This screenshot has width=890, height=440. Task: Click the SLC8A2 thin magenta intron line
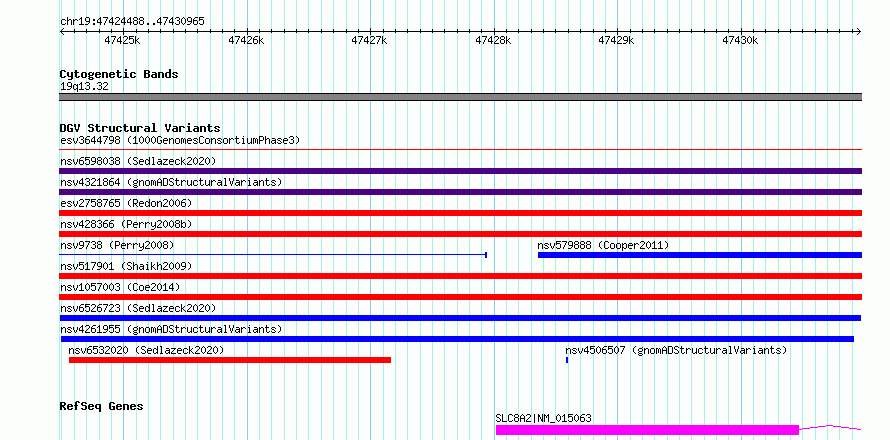tap(830, 427)
